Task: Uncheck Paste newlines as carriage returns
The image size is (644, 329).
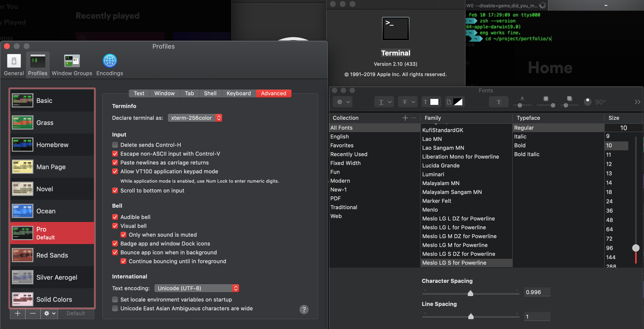Action: click(x=115, y=163)
